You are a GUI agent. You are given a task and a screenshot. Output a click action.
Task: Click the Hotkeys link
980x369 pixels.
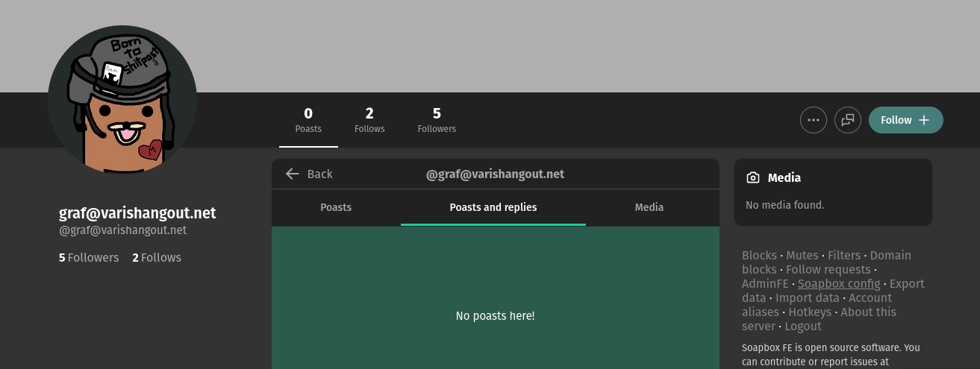pyautogui.click(x=811, y=312)
